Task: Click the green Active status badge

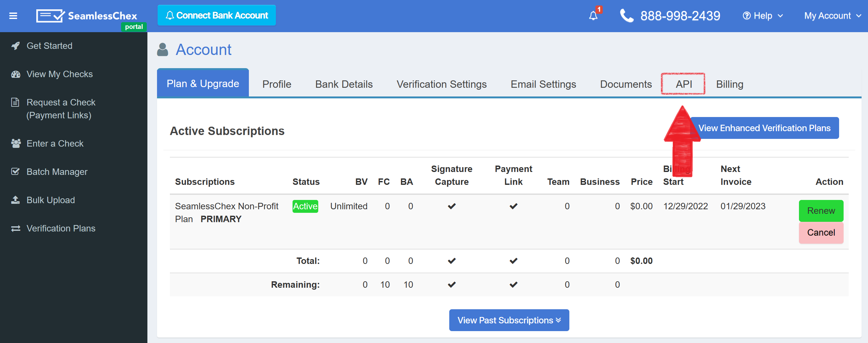Action: point(305,206)
